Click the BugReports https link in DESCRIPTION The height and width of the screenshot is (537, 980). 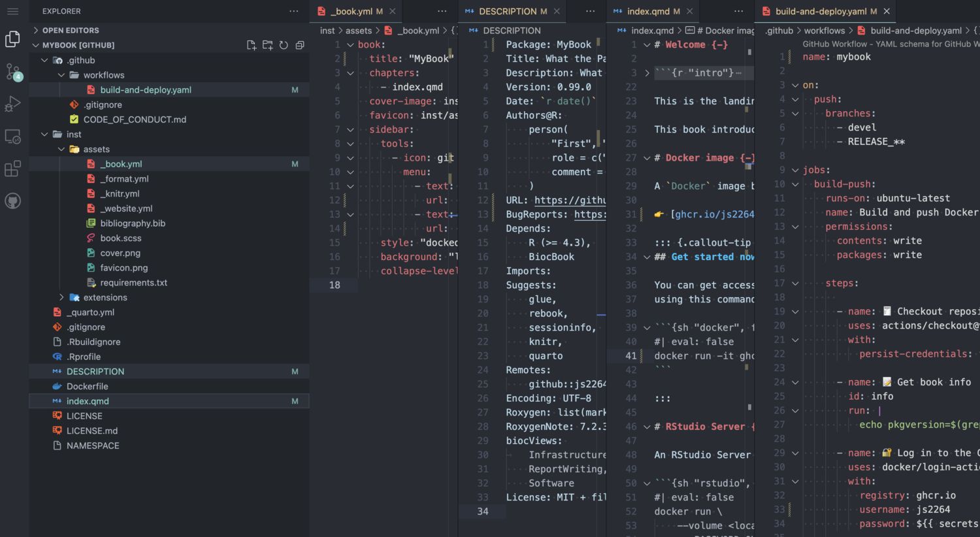[590, 214]
